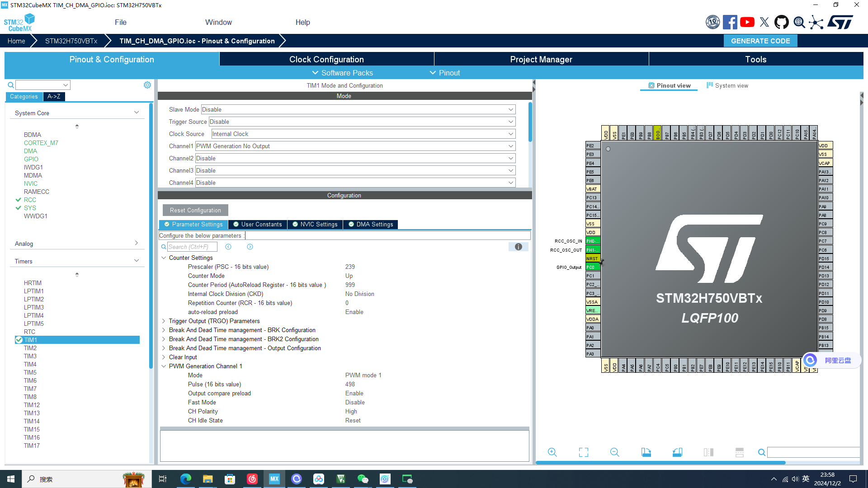Viewport: 868px width, 488px height.
Task: Open the X social link icon
Action: 764,22
